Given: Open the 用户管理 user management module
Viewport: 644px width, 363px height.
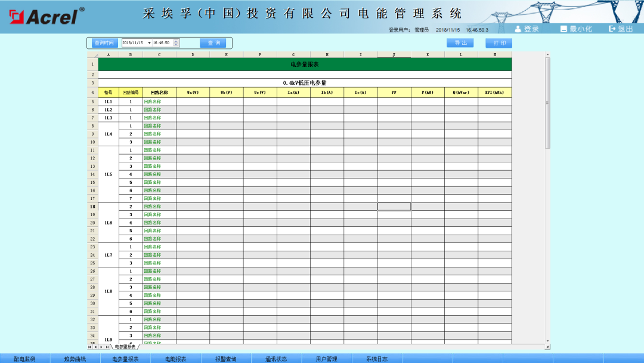Looking at the screenshot, I should click(325, 358).
